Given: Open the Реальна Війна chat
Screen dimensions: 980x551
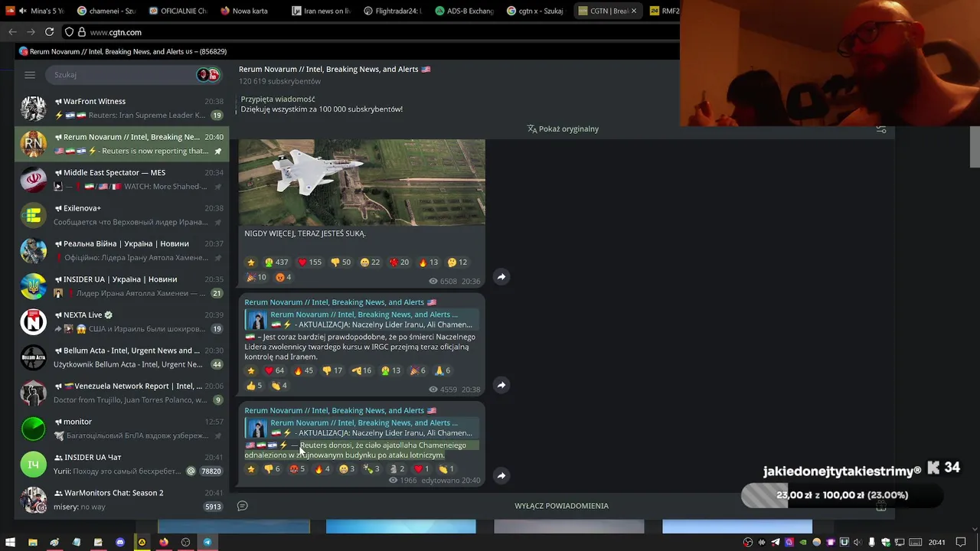Looking at the screenshot, I should pyautogui.click(x=121, y=250).
